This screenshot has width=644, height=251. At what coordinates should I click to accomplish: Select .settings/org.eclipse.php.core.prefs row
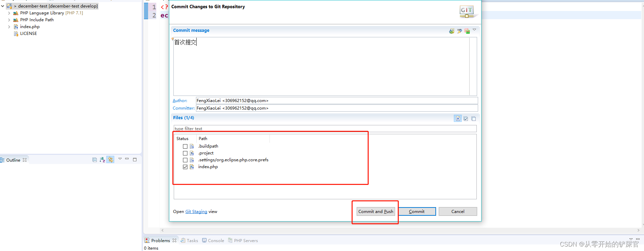(x=233, y=160)
